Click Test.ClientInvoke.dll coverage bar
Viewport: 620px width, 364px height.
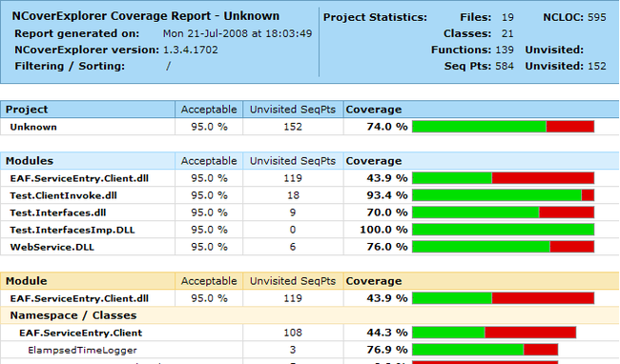tap(503, 195)
